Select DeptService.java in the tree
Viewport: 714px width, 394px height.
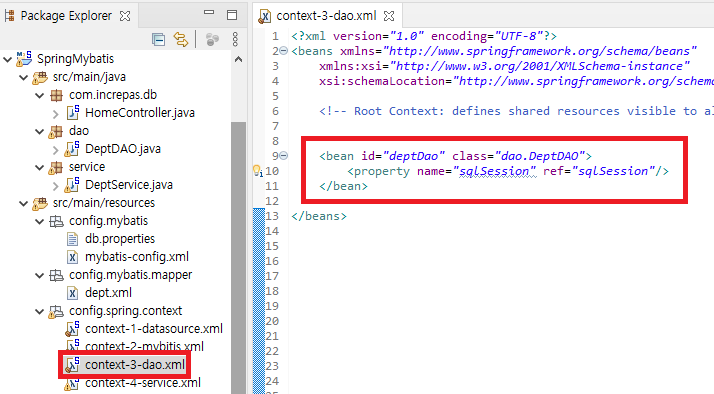[x=129, y=184]
